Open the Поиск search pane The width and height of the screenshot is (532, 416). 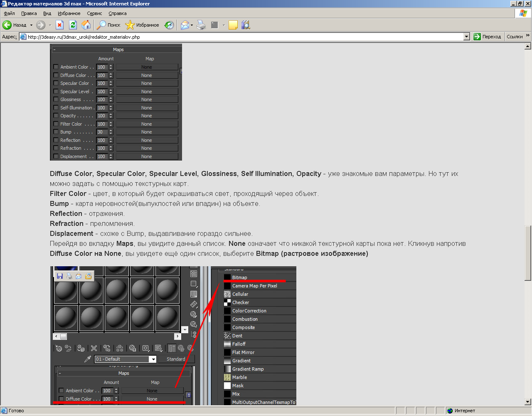[108, 25]
